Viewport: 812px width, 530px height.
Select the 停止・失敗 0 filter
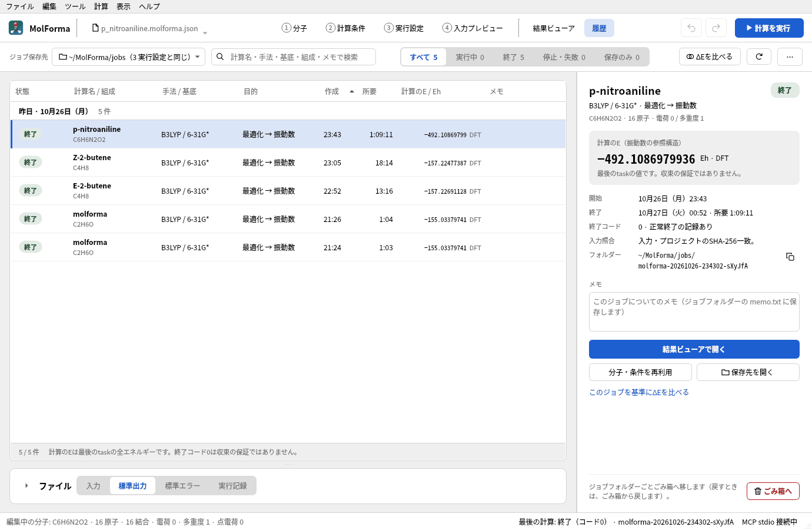point(564,57)
